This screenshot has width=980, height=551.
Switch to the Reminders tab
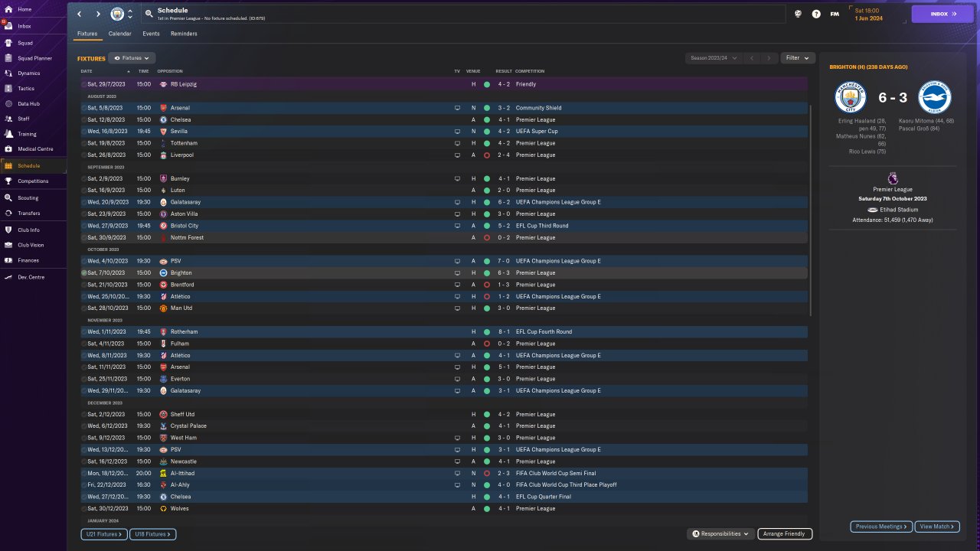[184, 34]
